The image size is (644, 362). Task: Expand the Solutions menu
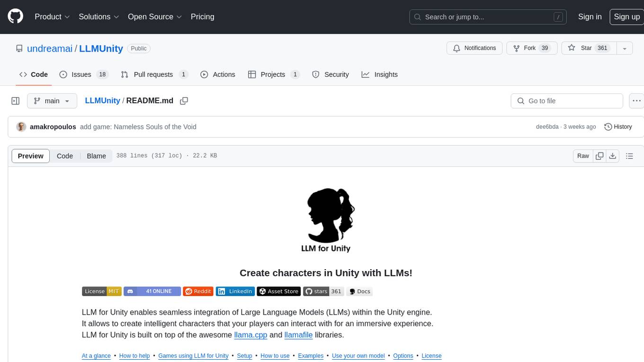[98, 17]
